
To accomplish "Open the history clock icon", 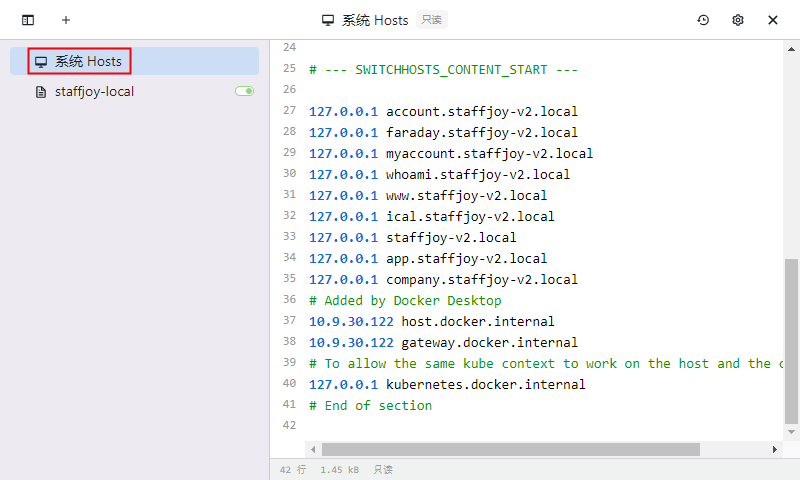I will click(x=703, y=20).
